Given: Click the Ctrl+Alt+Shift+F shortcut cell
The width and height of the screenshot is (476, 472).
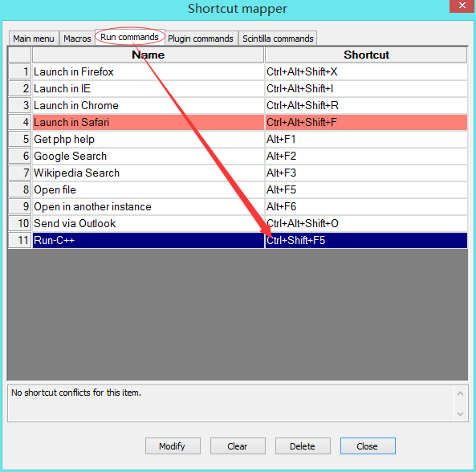Looking at the screenshot, I should 366,122.
